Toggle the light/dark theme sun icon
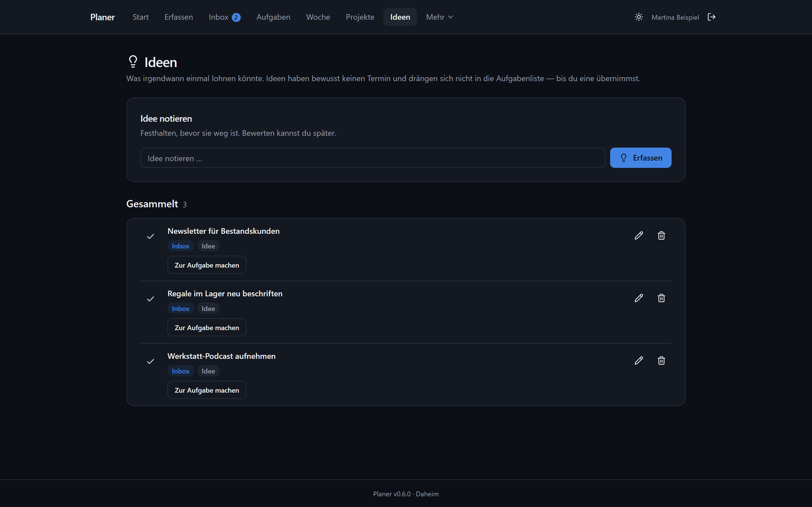Image resolution: width=812 pixels, height=507 pixels. [x=639, y=17]
